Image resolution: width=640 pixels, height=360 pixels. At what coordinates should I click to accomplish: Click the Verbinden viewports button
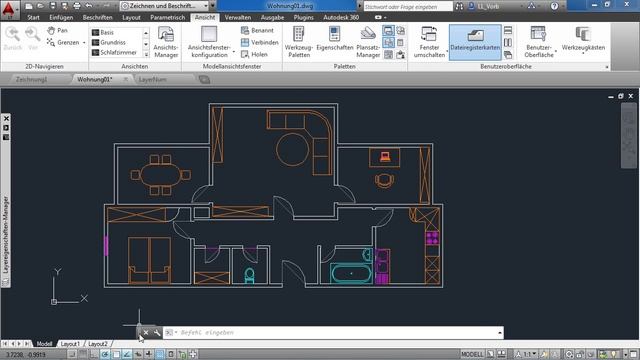(x=260, y=42)
